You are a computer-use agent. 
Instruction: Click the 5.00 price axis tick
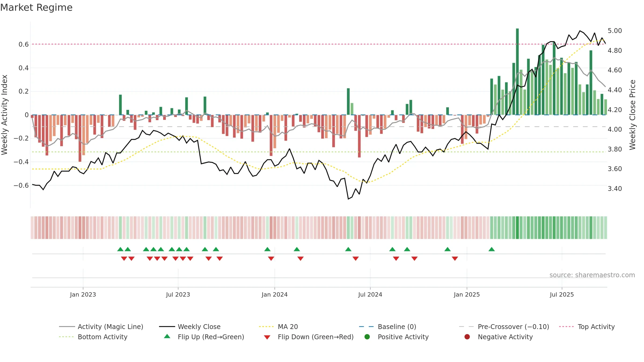(615, 31)
